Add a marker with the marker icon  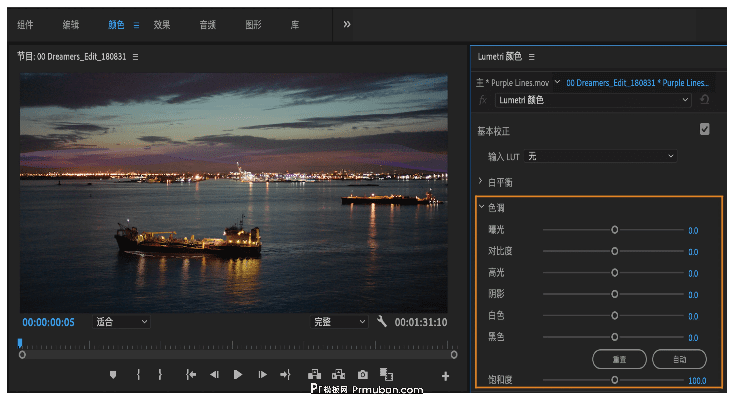(x=113, y=375)
